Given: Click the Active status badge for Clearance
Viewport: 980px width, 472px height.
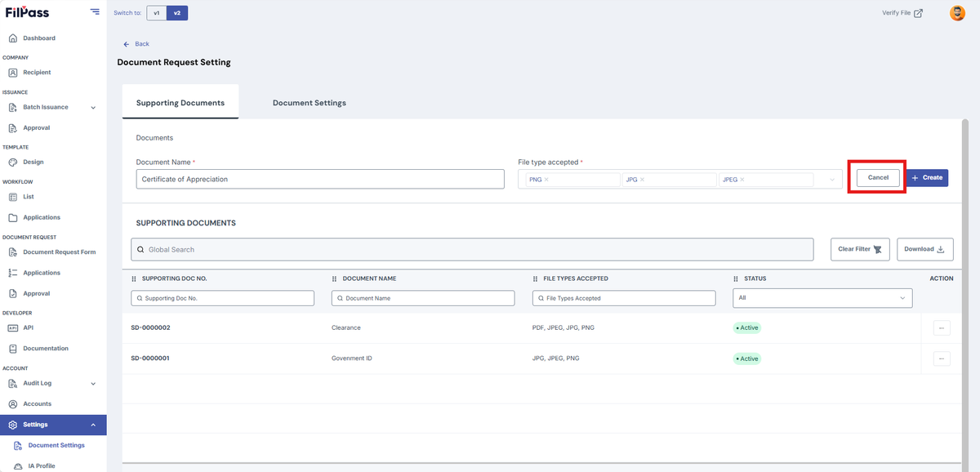Looking at the screenshot, I should 746,327.
